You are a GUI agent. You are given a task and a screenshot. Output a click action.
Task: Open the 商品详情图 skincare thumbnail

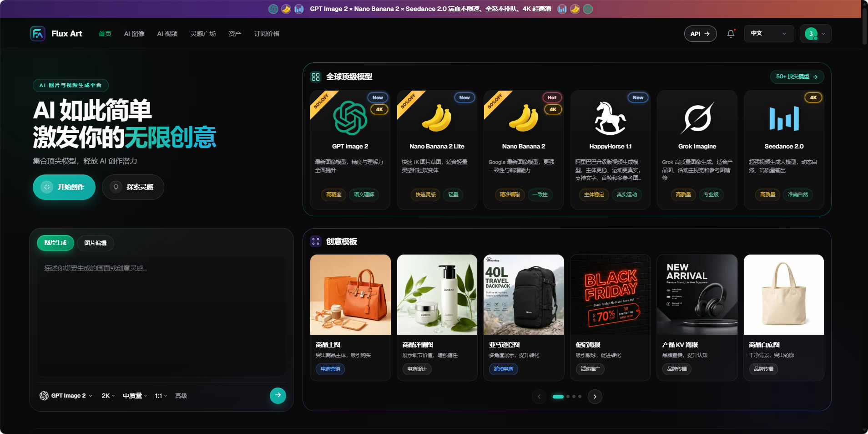click(x=437, y=295)
